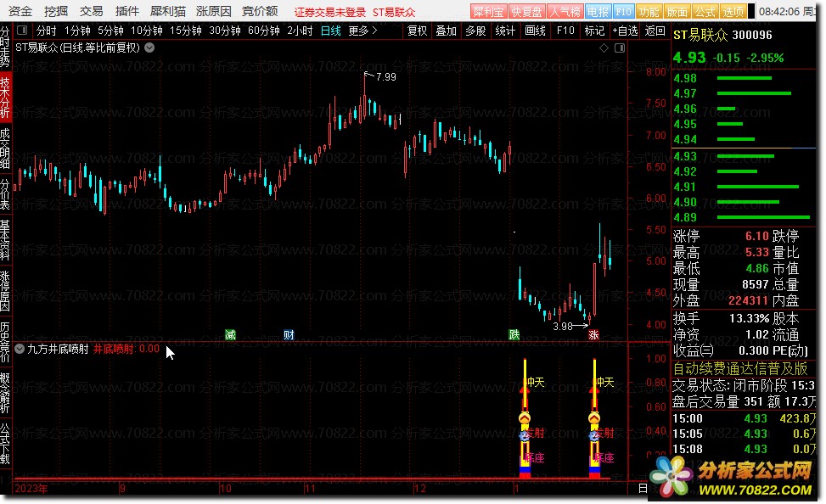Click the diamond icon at chart top-right
Viewport: 826px width, 504px height.
click(604, 48)
